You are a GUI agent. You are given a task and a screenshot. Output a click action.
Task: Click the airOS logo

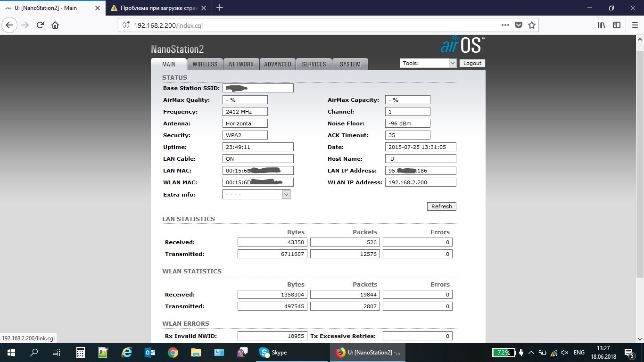(x=462, y=45)
